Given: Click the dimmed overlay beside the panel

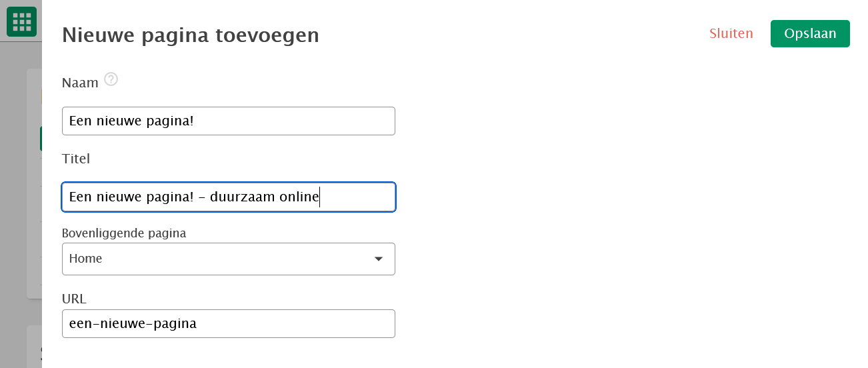Looking at the screenshot, I should click(20, 200).
